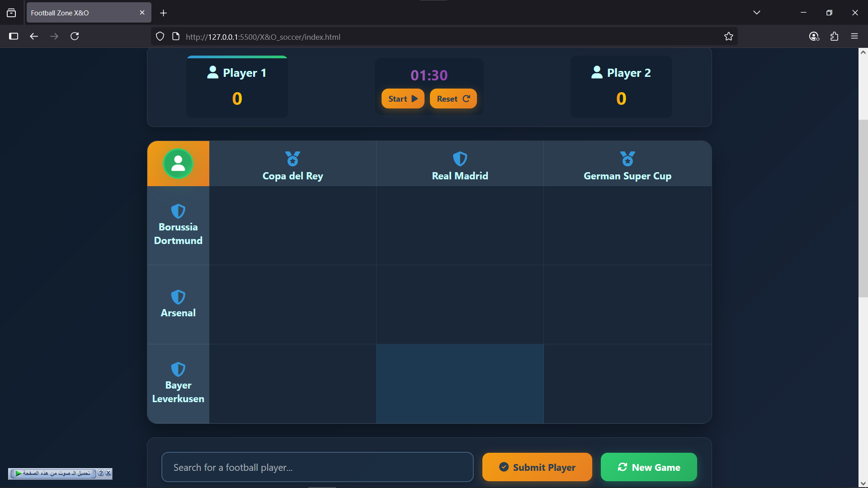Click the green player avatar icon

point(178,164)
